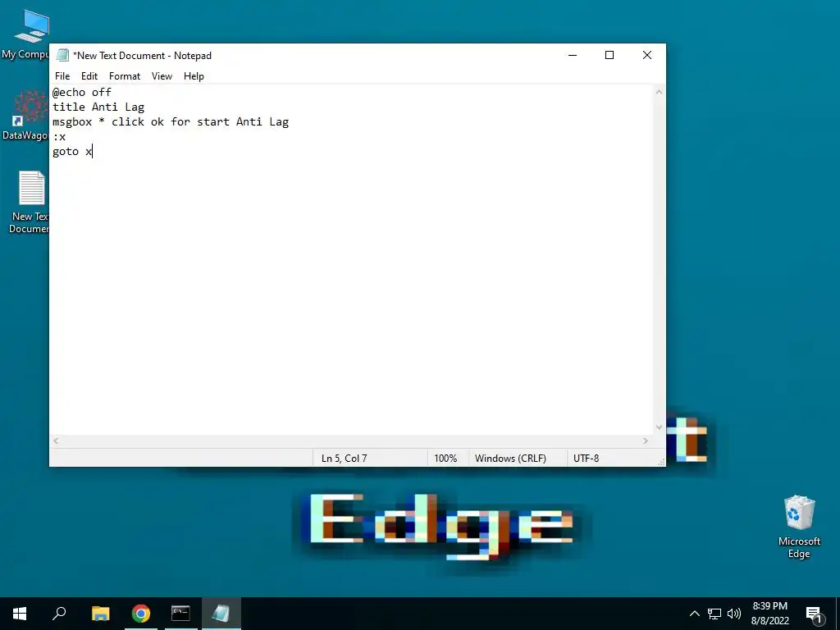The height and width of the screenshot is (630, 840).
Task: Open Command Prompt from the taskbar
Action: pyautogui.click(x=181, y=614)
